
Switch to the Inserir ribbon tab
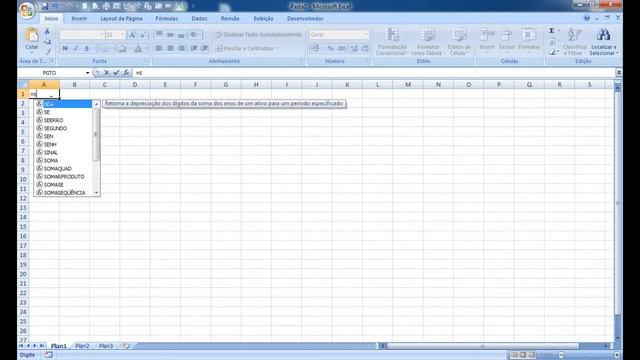click(x=79, y=19)
